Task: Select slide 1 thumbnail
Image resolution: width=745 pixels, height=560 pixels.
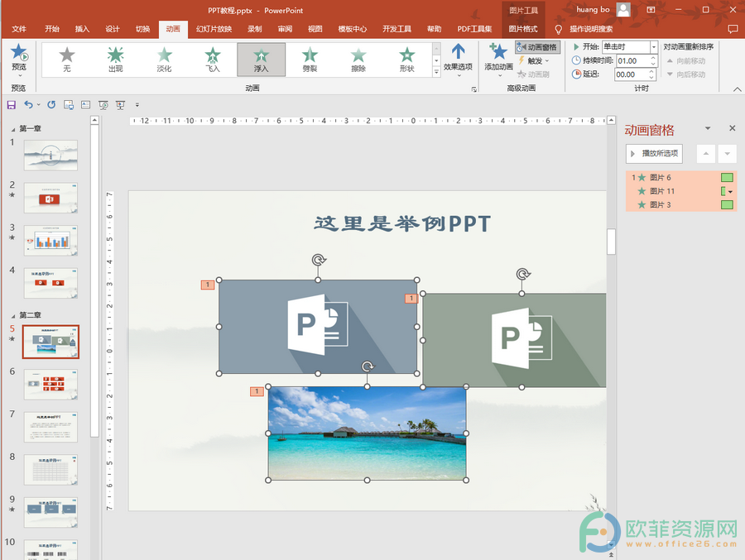Action: [50, 156]
